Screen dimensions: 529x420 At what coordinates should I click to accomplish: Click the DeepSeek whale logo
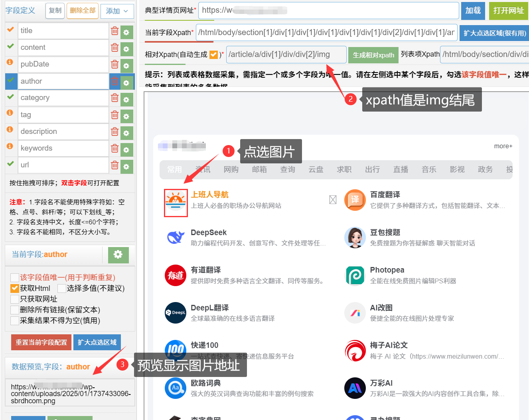176,237
